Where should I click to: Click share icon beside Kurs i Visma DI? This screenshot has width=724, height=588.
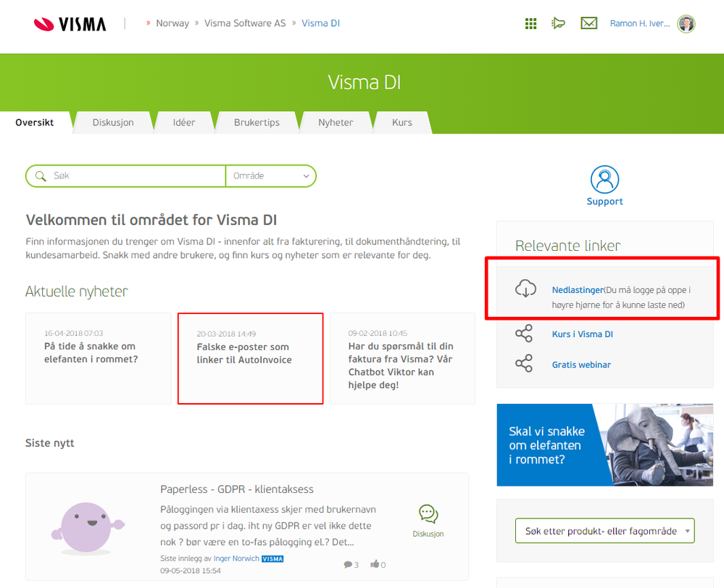(523, 334)
